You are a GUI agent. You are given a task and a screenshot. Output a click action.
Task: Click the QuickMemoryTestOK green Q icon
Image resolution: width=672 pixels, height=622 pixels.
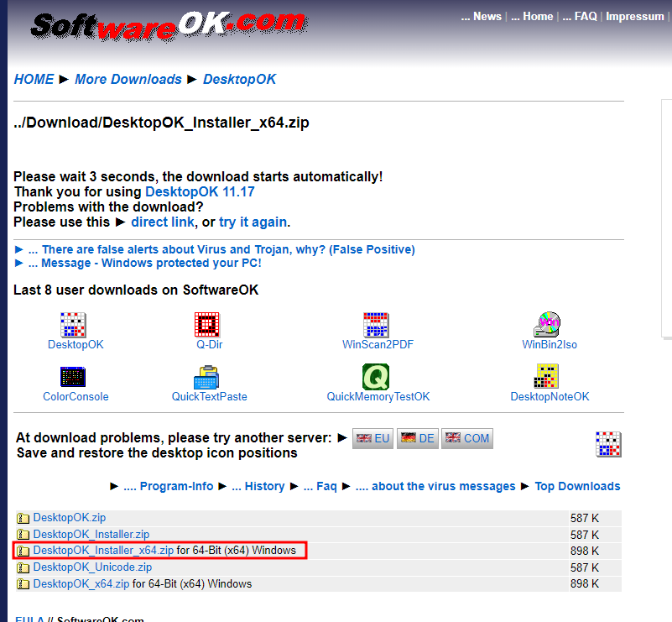click(376, 377)
